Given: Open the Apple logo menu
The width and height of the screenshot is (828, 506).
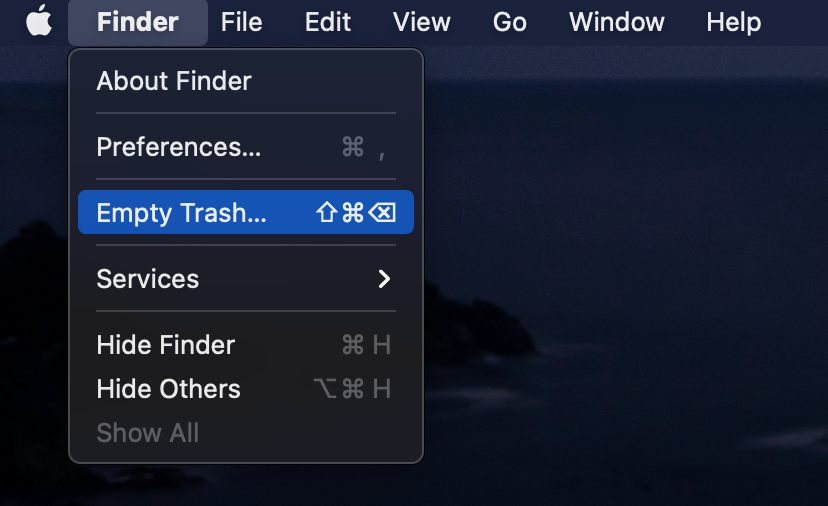Looking at the screenshot, I should pyautogui.click(x=39, y=21).
